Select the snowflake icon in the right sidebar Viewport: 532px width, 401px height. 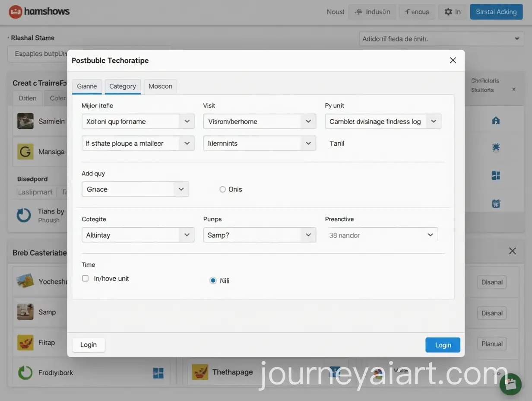pos(495,148)
